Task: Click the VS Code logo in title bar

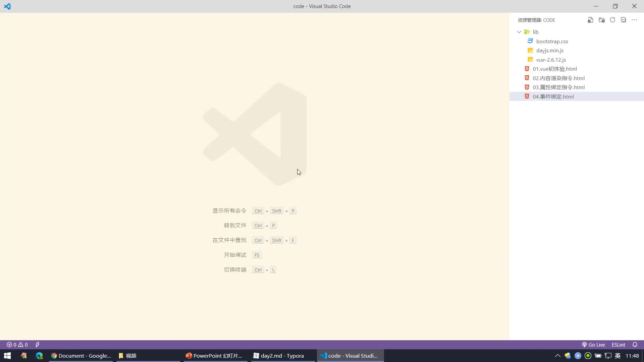Action: coord(7,6)
